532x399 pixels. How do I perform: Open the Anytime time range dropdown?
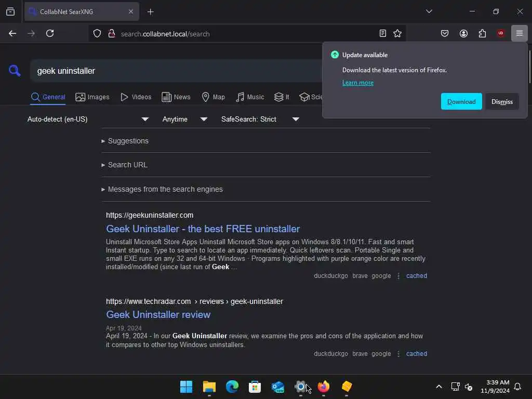184,119
